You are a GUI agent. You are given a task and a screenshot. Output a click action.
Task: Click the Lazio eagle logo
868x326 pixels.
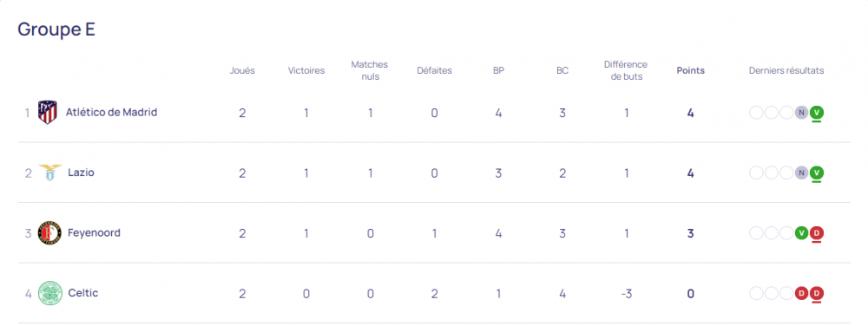click(x=48, y=173)
